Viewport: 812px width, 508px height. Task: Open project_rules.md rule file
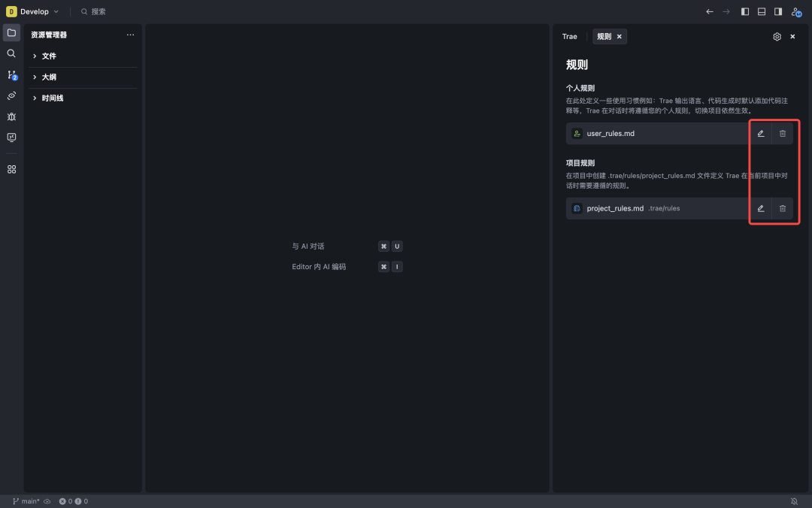pyautogui.click(x=657, y=208)
